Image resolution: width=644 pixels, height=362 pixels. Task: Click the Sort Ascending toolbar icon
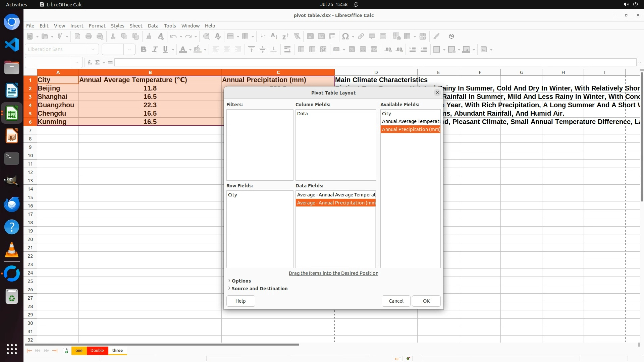pos(274,36)
